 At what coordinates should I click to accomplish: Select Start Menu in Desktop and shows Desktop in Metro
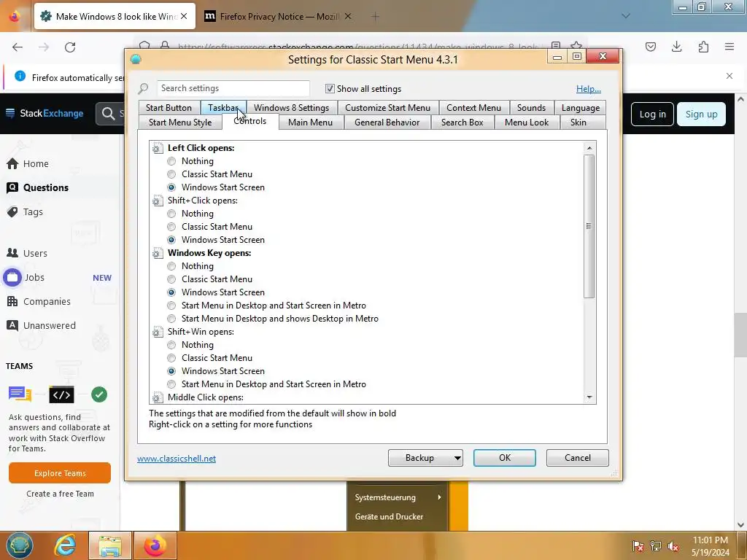coord(171,319)
